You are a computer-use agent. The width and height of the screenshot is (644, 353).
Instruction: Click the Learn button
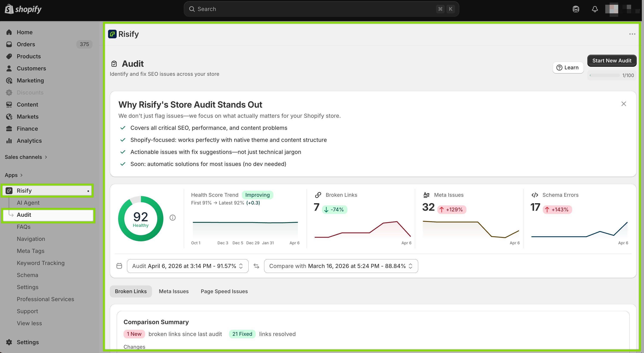click(x=568, y=68)
